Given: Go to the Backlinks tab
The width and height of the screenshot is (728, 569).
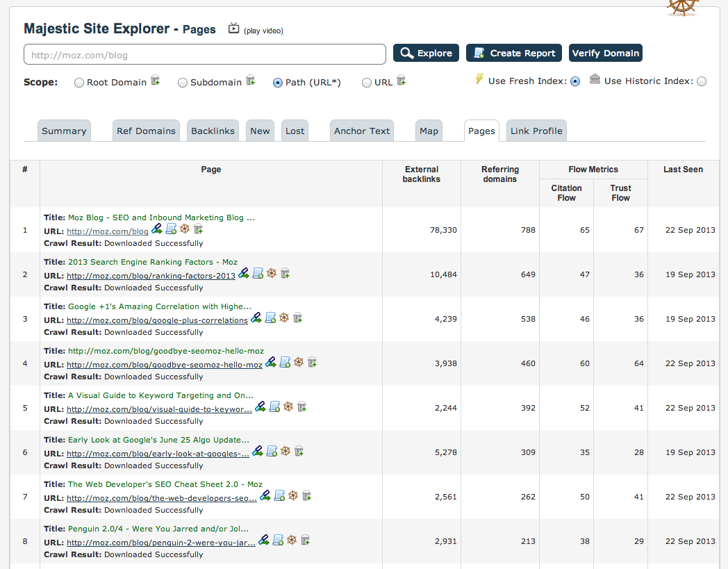Looking at the screenshot, I should coord(213,131).
